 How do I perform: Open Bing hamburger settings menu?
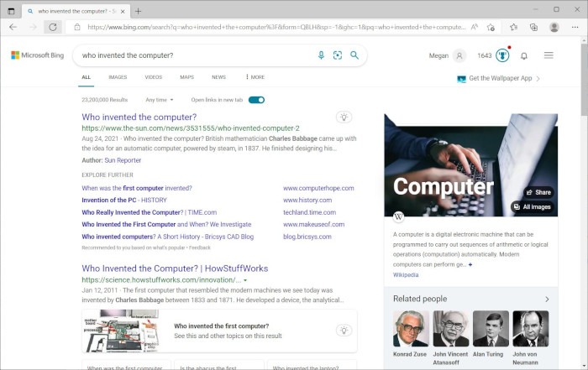tap(549, 55)
